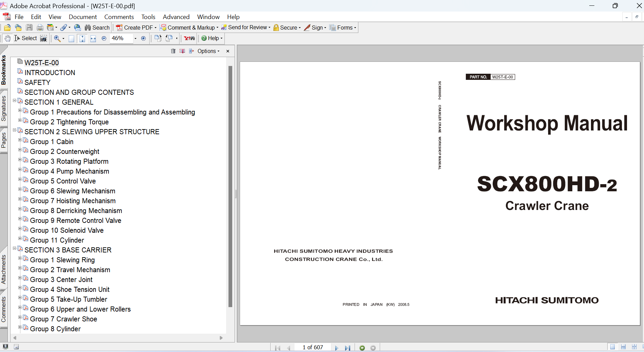This screenshot has height=352, width=644.
Task: Click the Organizer icon in the toolbar
Action: (51, 28)
